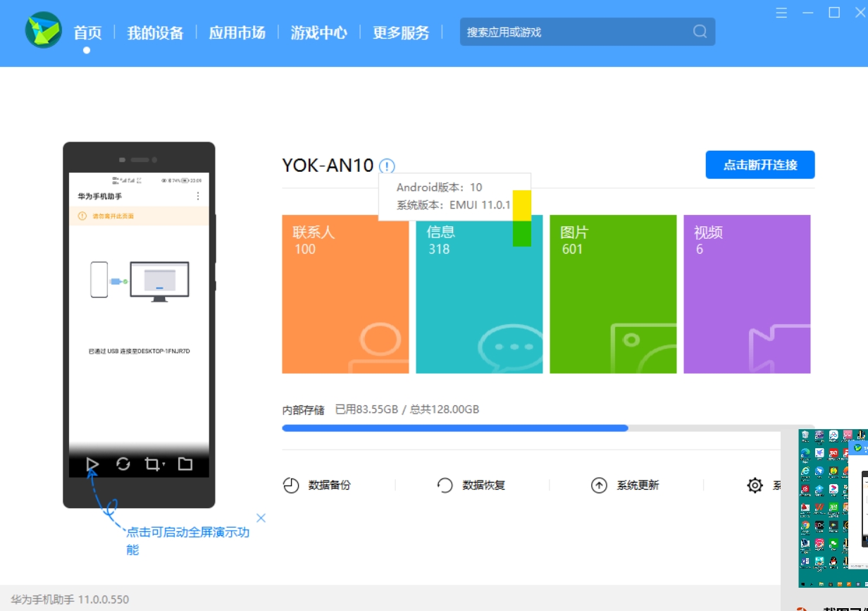The width and height of the screenshot is (868, 611).
Task: Expand the screenshot options dropdown arrow
Action: click(163, 465)
